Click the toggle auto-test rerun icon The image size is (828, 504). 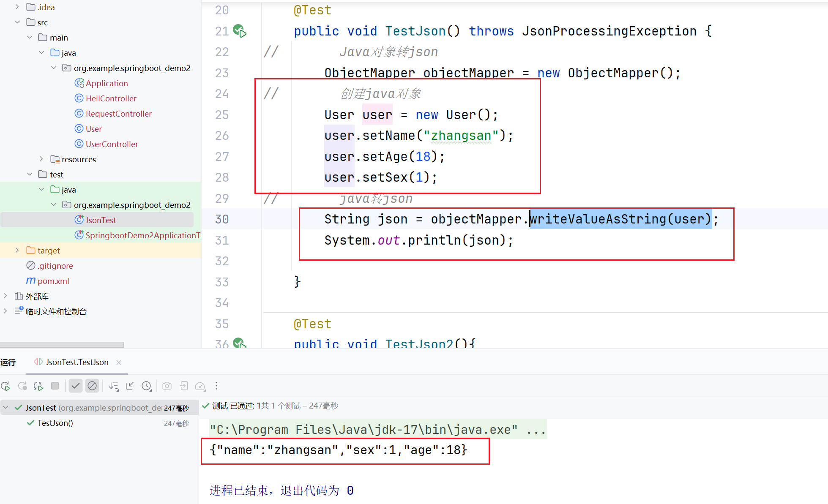pyautogui.click(x=38, y=386)
